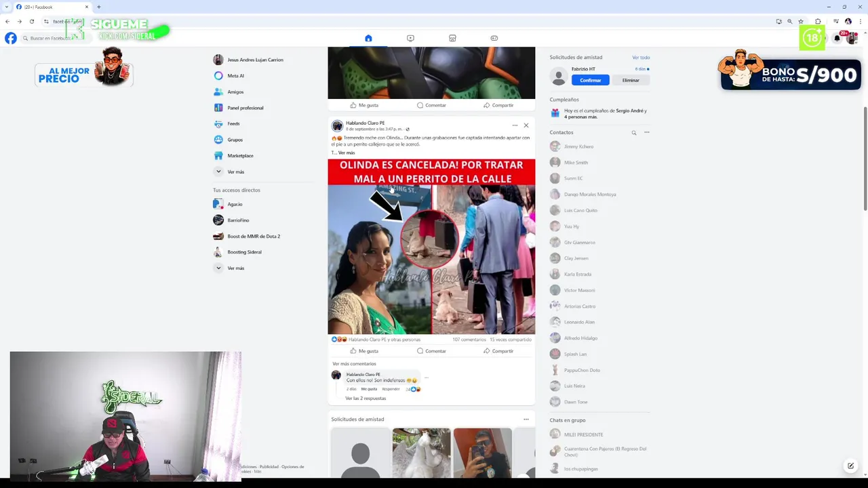This screenshot has width=868, height=488.
Task: Open Hablando Claro PE page name in post header
Action: pyautogui.click(x=365, y=123)
